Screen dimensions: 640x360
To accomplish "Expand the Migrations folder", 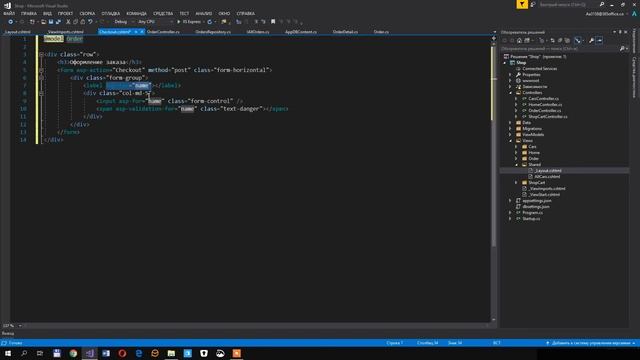I will pos(510,129).
